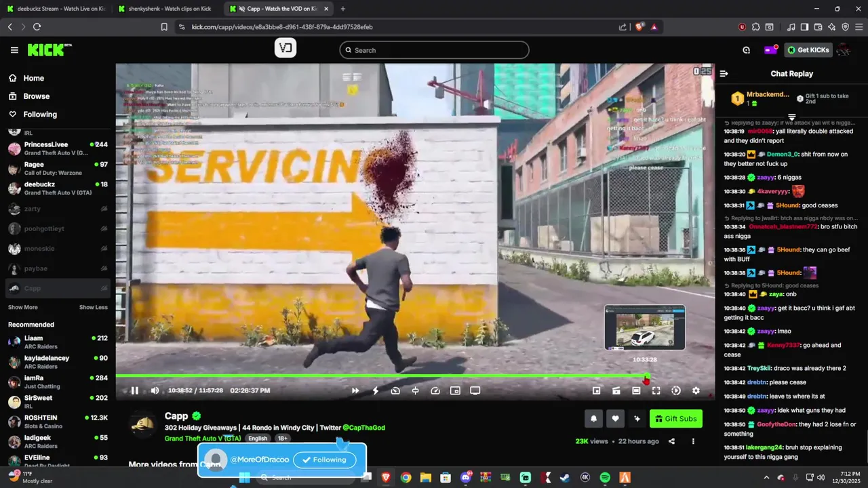Open video player settings gear
Screen dimensions: 868x488
click(696, 390)
